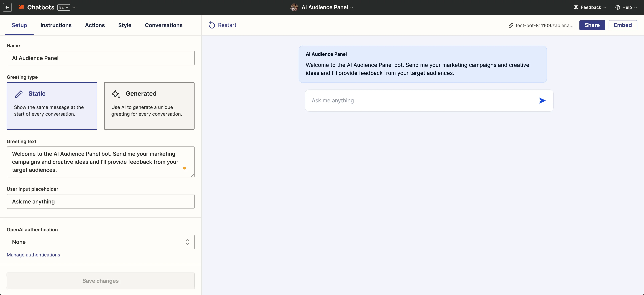Select the Static greeting type

52,106
